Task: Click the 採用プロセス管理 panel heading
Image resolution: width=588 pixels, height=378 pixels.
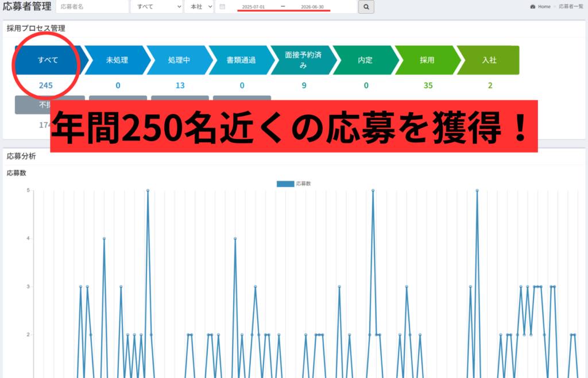Action: pos(36,29)
